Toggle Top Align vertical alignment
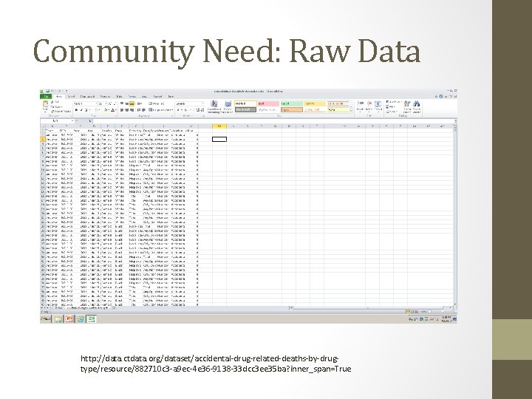The height and width of the screenshot is (399, 532). pos(122,103)
